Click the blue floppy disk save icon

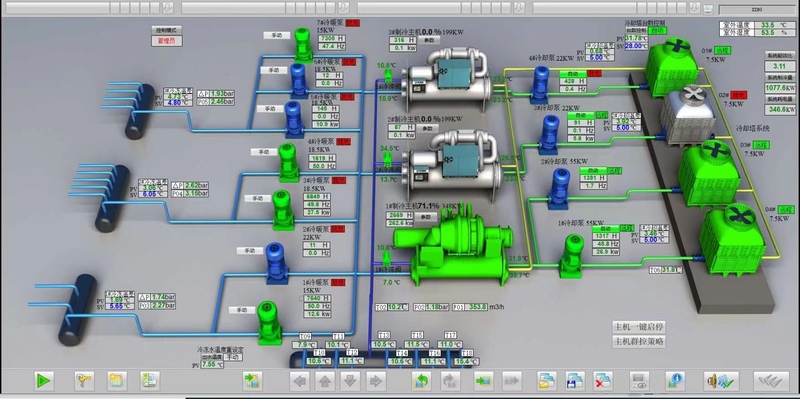click(x=576, y=381)
